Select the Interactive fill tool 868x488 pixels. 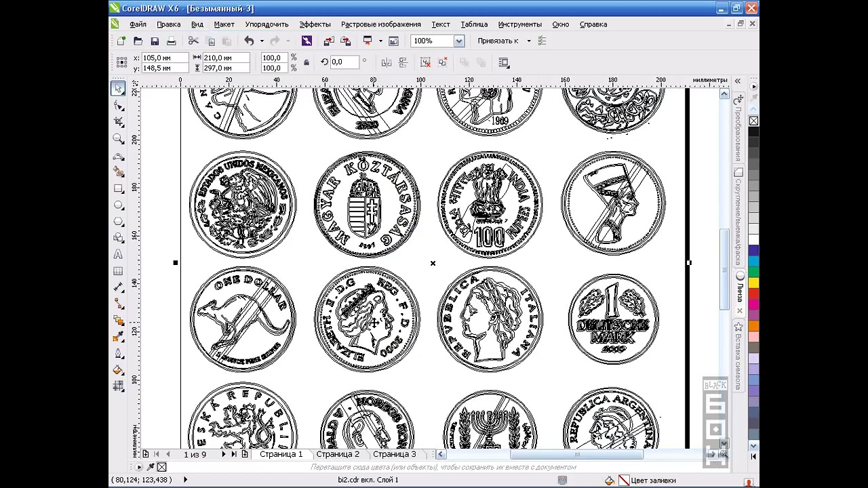coord(119,387)
